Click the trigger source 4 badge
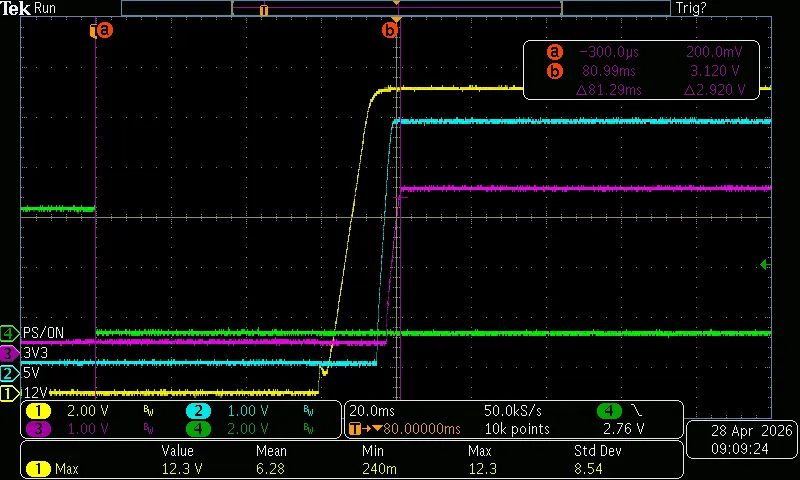Screen dimensions: 800x480 (x=609, y=411)
